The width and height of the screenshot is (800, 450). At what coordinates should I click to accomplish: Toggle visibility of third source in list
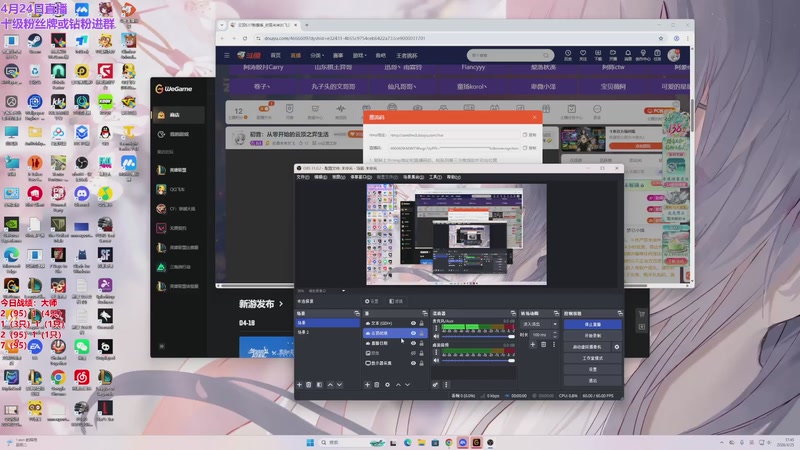(x=413, y=343)
